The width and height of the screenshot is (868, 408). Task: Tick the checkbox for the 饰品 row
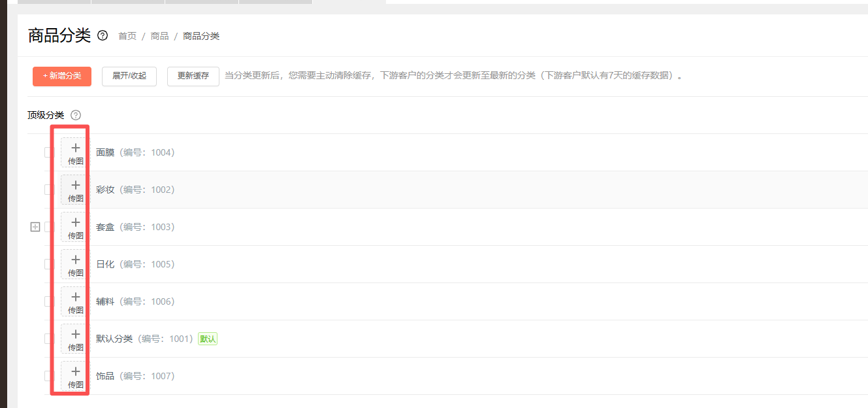(48, 376)
